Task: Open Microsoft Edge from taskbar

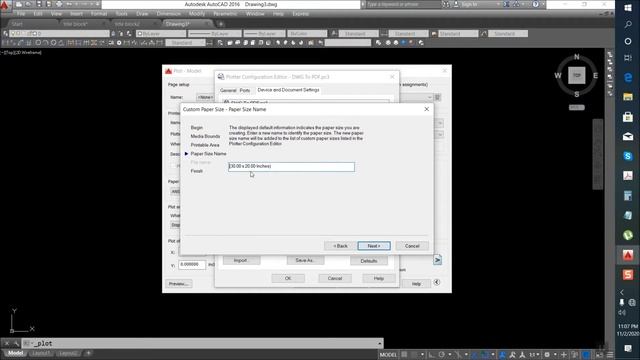Action: (628, 77)
